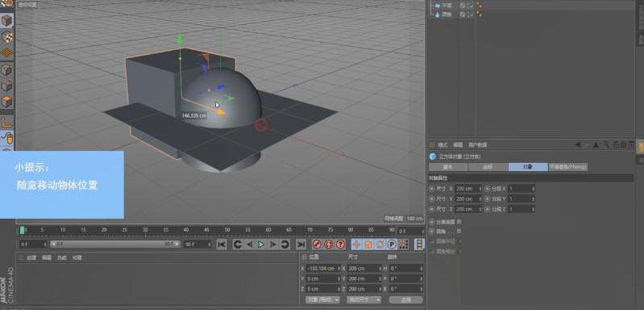Switch to Edges mode in left toolbar
The height and width of the screenshot is (310, 644).
point(6,86)
